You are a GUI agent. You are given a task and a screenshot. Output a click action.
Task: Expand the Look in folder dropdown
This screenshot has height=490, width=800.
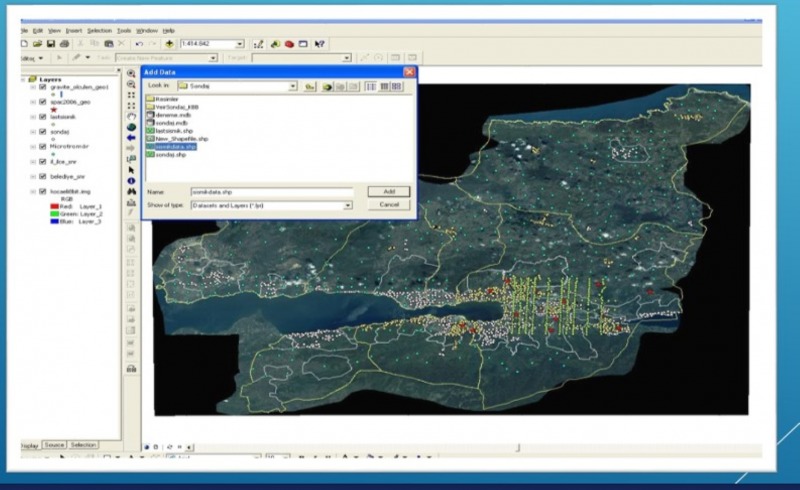[x=293, y=87]
